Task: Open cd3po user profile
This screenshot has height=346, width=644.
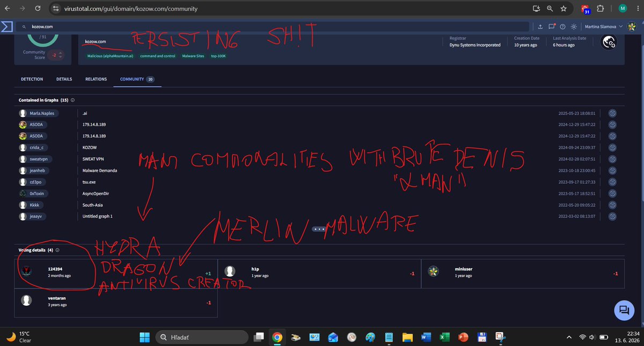Action: [x=32, y=182]
